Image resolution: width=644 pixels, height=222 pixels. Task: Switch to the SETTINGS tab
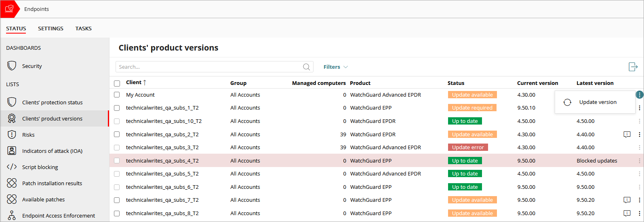51,28
